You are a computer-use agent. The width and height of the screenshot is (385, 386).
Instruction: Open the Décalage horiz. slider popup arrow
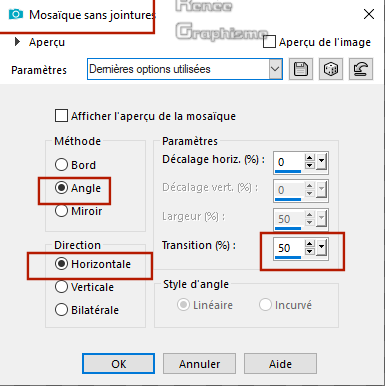pos(321,162)
